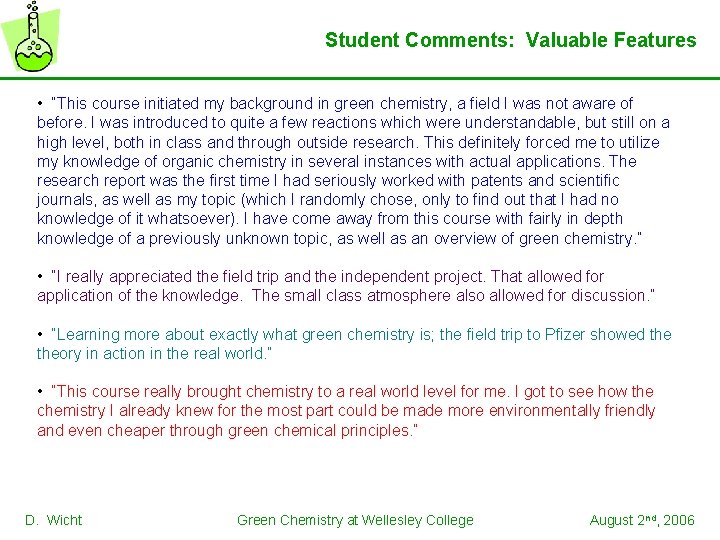Click the green horizontal divider line

tap(360, 79)
